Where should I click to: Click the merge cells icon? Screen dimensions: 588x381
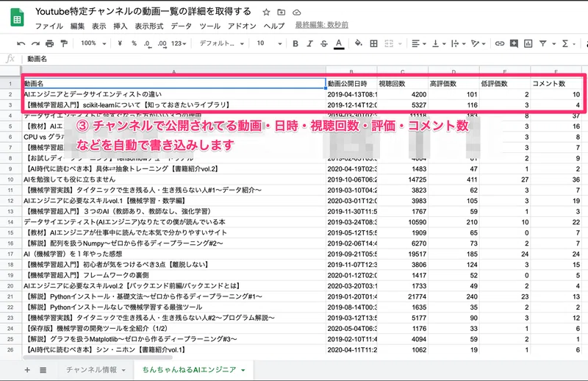click(389, 43)
